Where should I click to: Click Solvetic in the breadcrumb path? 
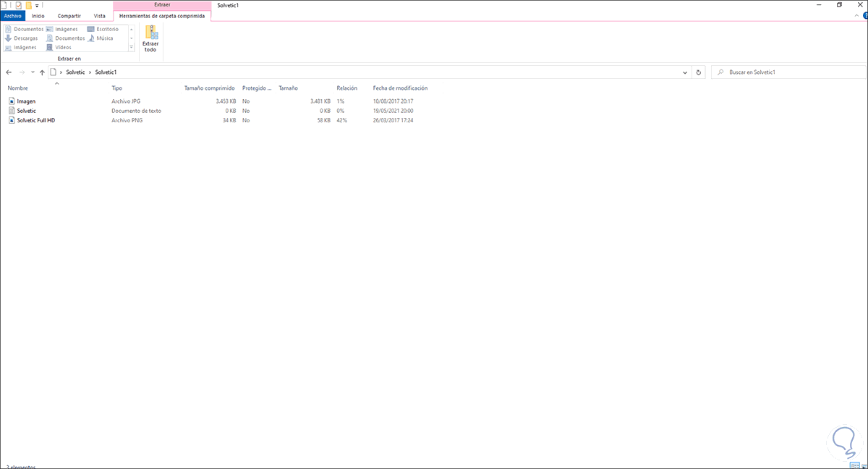point(75,72)
